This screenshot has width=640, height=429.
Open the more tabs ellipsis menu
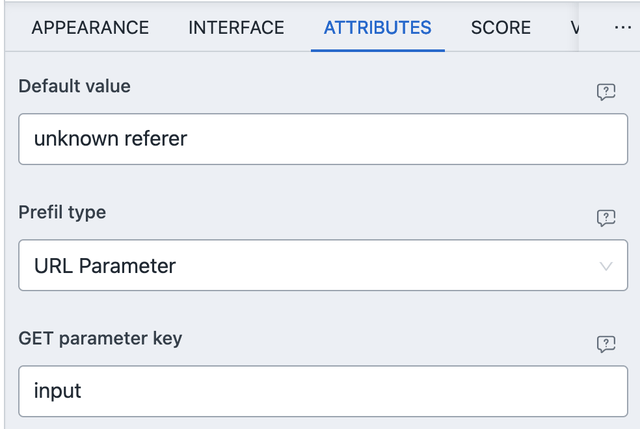click(622, 28)
